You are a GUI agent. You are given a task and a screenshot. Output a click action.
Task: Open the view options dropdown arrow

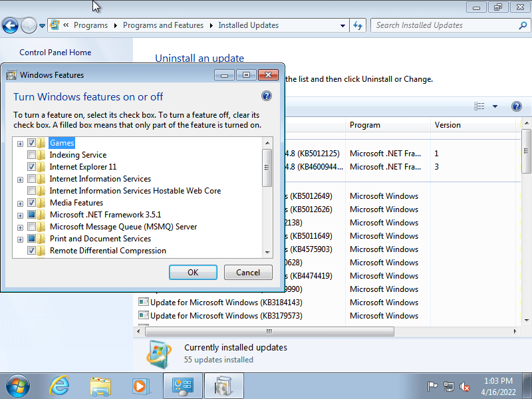click(495, 106)
